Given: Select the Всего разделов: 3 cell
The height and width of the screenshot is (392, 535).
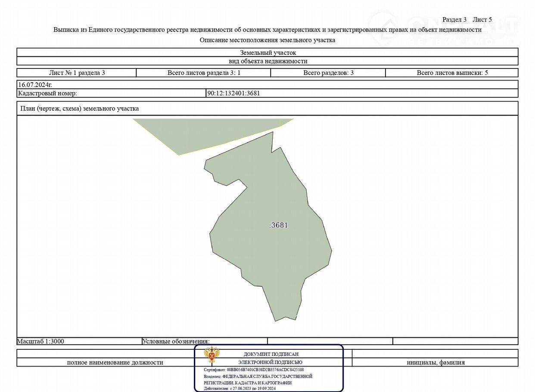Looking at the screenshot, I should 328,73.
